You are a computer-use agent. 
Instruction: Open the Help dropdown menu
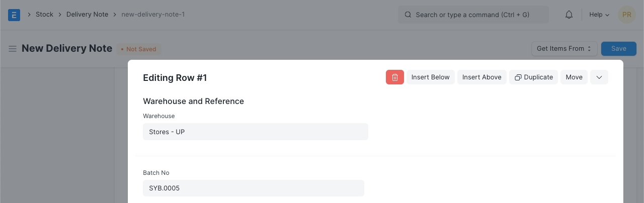click(x=599, y=15)
